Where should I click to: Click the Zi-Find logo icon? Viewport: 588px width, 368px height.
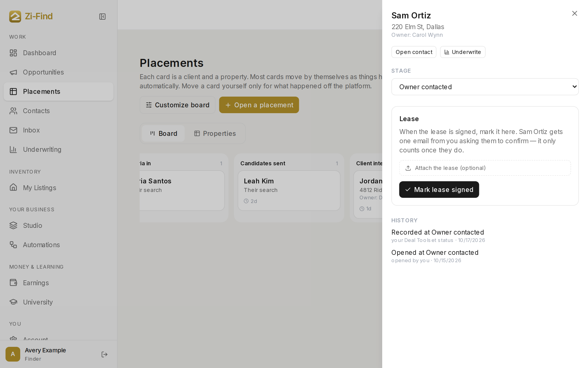[15, 16]
